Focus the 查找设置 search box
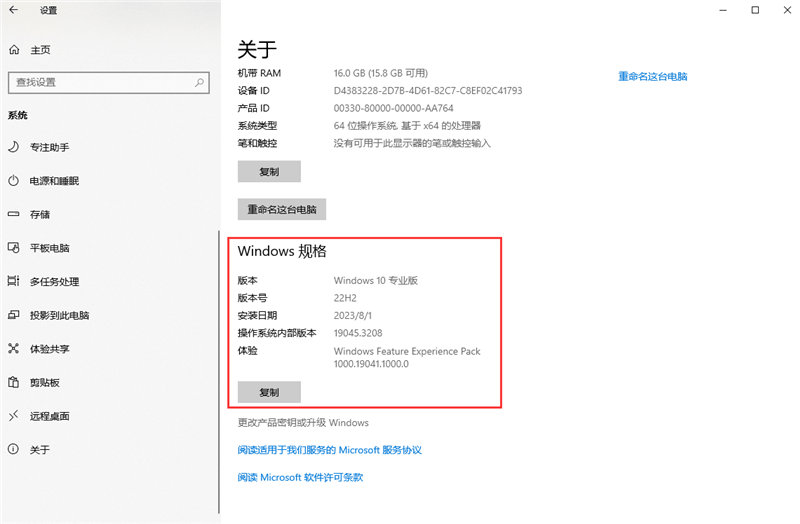This screenshot has height=524, width=800. pos(109,83)
